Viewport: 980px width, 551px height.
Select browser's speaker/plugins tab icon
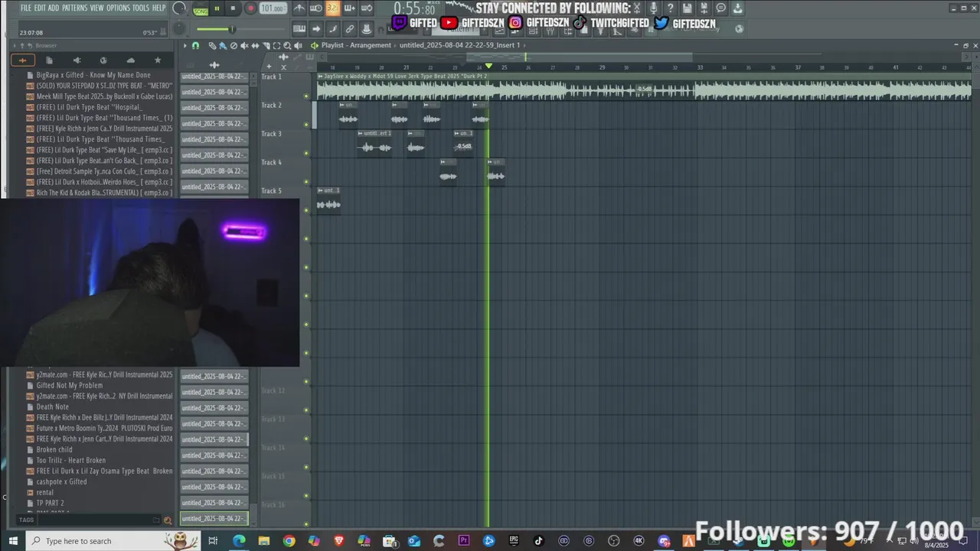[77, 60]
